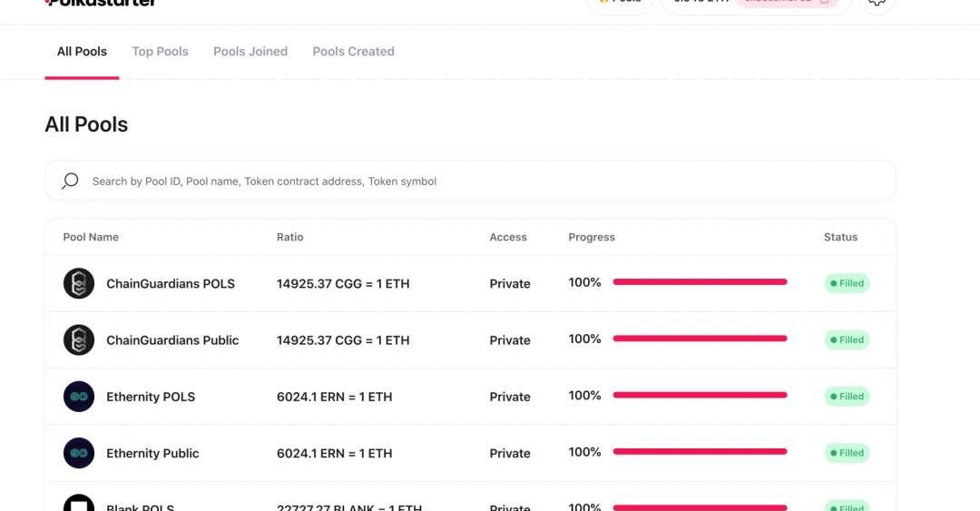The width and height of the screenshot is (980, 511).
Task: Click the ChainGuardians Public pool logo
Action: [79, 340]
